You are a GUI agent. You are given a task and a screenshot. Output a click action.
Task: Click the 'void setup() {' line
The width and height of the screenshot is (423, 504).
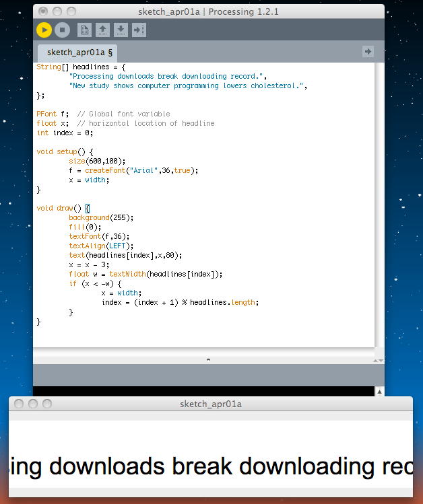pyautogui.click(x=65, y=151)
